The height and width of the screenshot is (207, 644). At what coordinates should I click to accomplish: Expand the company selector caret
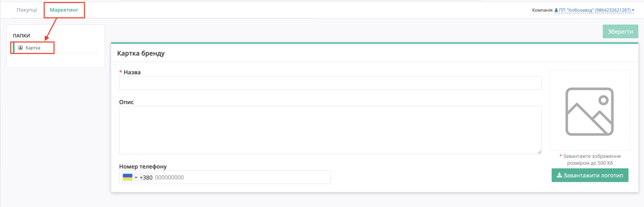[x=633, y=10]
